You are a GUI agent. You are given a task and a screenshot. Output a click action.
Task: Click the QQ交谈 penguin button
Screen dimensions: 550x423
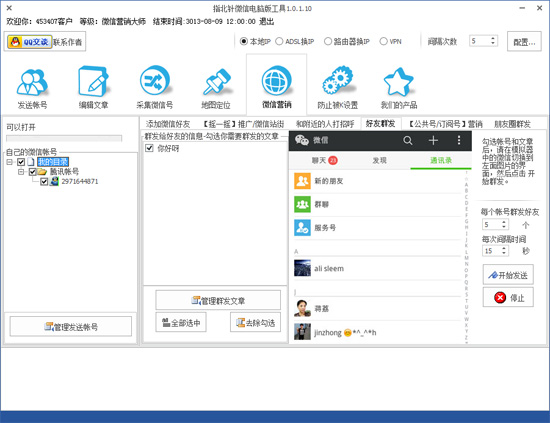tap(29, 42)
